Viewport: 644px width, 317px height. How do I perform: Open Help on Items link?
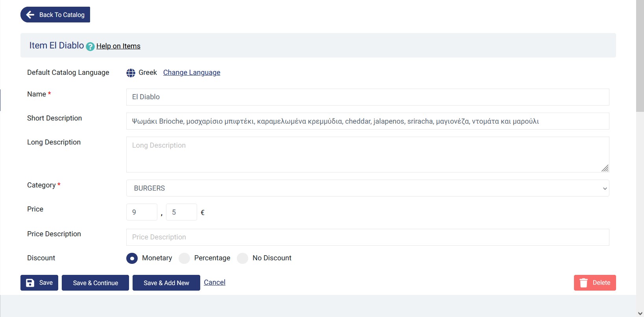[x=118, y=46]
